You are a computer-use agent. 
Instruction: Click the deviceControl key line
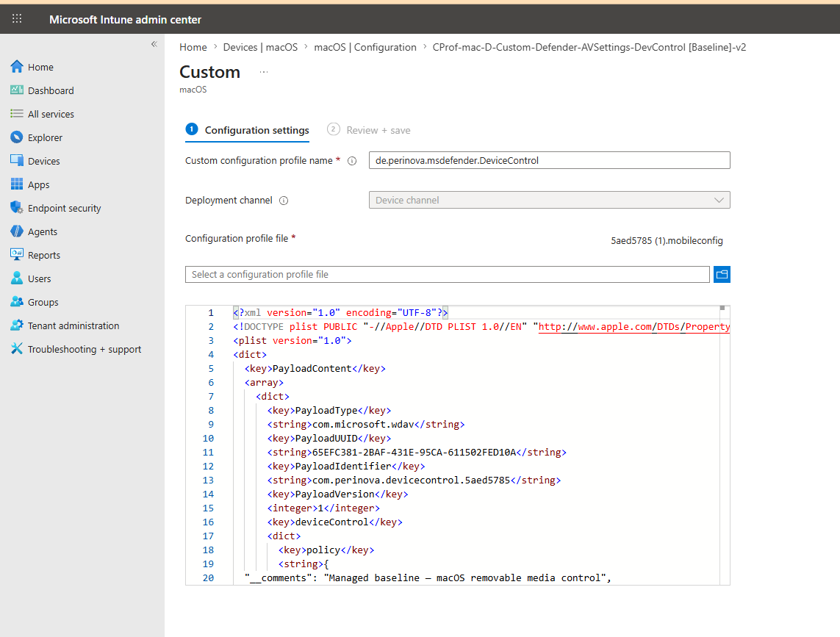tap(335, 522)
